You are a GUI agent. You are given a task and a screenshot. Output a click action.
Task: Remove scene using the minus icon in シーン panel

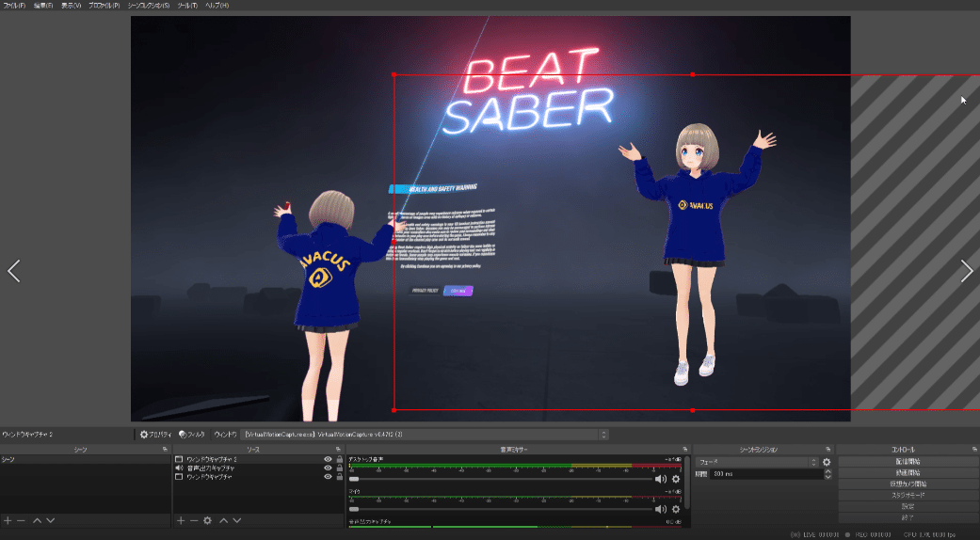[x=21, y=520]
